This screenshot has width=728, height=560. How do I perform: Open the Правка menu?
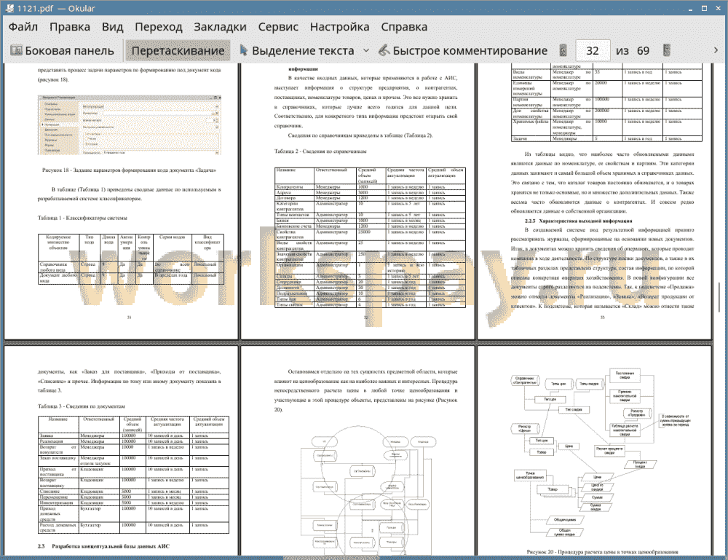(70, 27)
